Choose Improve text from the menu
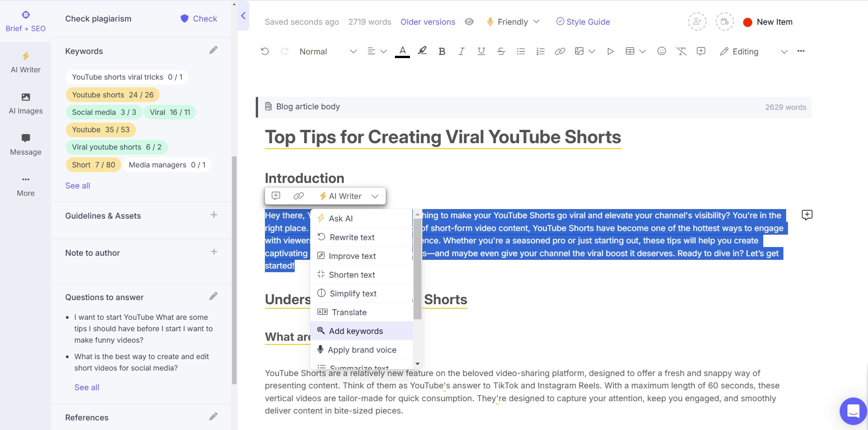 361,256
